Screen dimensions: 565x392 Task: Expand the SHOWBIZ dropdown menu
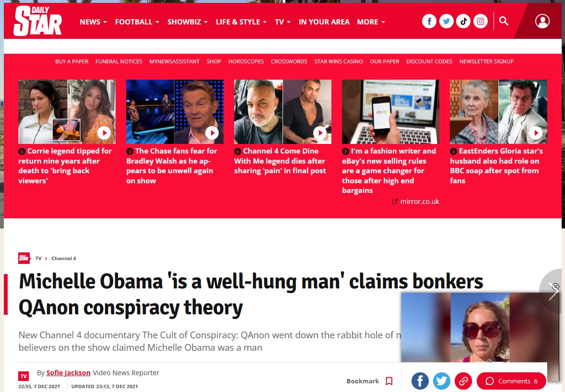point(188,22)
